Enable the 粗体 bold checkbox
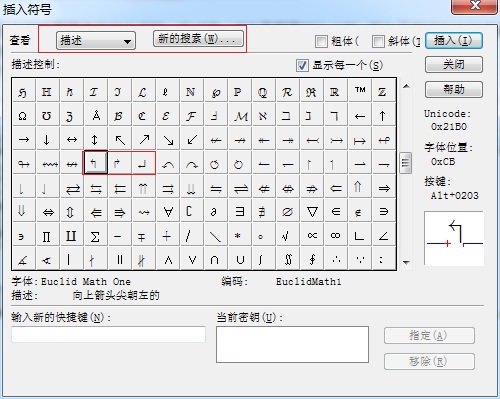Screen dimensions: 500x399 (x=321, y=41)
